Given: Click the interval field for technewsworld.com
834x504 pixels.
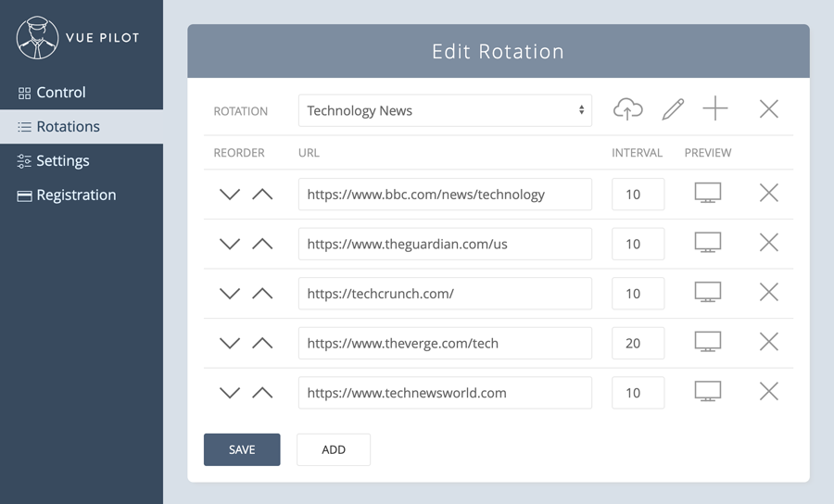Looking at the screenshot, I should [638, 393].
